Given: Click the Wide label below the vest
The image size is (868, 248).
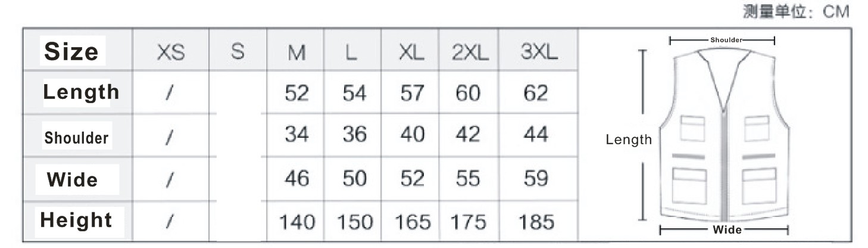Looking at the screenshot, I should [727, 230].
